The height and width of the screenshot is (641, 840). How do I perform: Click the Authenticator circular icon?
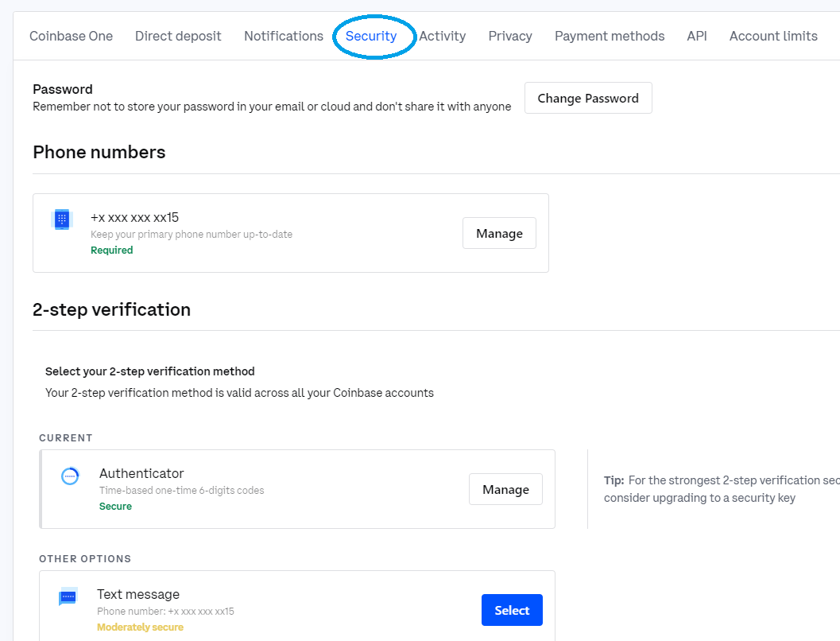click(x=70, y=476)
